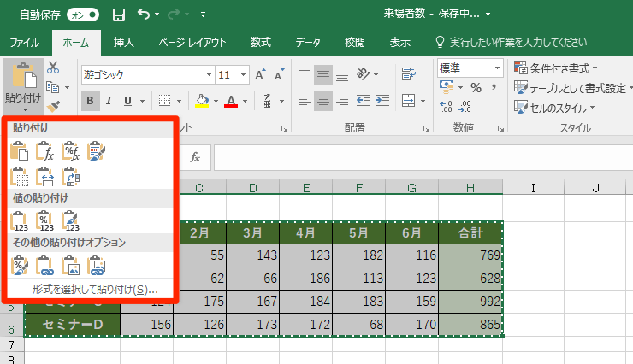Screen dimensions: 633x364
Task: Toggle Align Right button
Action: click(x=342, y=100)
